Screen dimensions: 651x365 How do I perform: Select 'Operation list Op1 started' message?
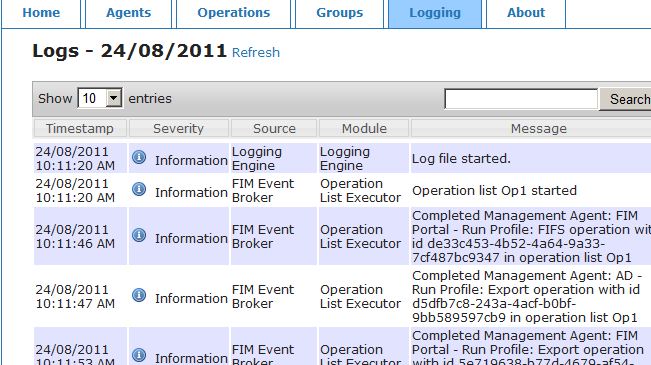[494, 191]
